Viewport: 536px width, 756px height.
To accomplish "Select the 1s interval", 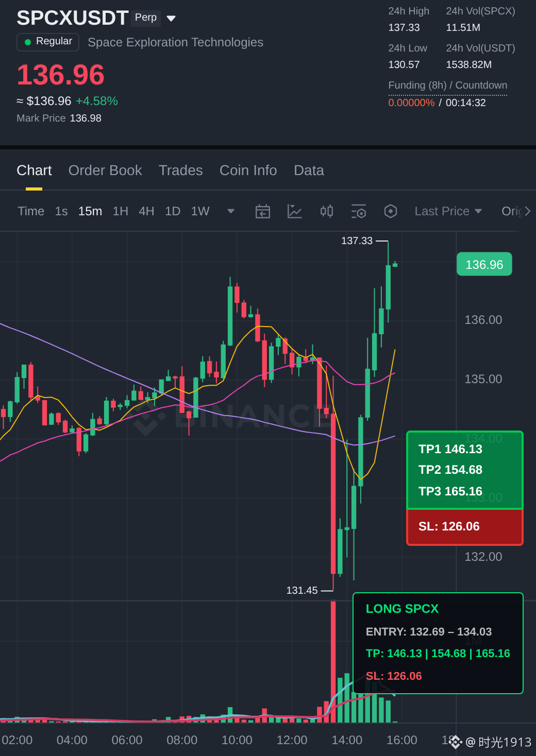I will tap(61, 211).
